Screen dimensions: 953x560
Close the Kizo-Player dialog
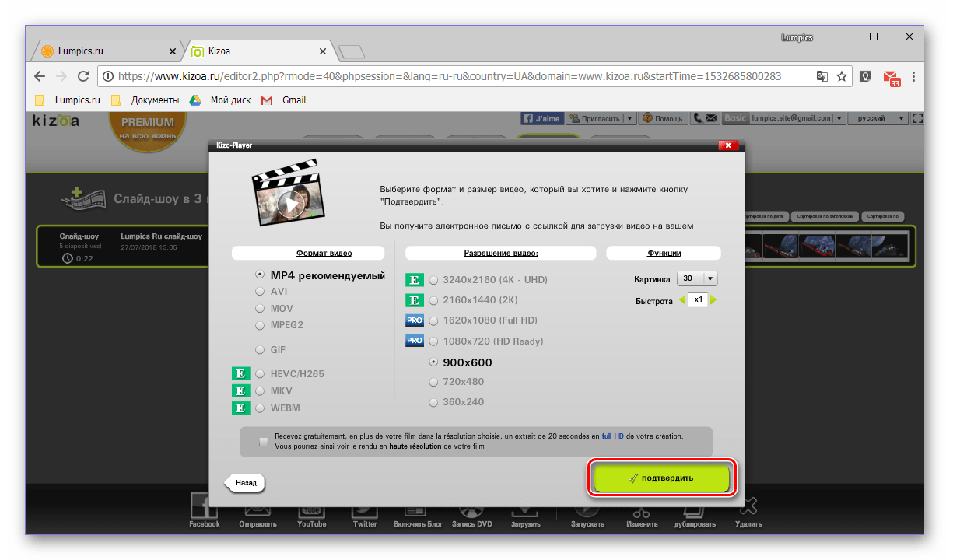(728, 145)
